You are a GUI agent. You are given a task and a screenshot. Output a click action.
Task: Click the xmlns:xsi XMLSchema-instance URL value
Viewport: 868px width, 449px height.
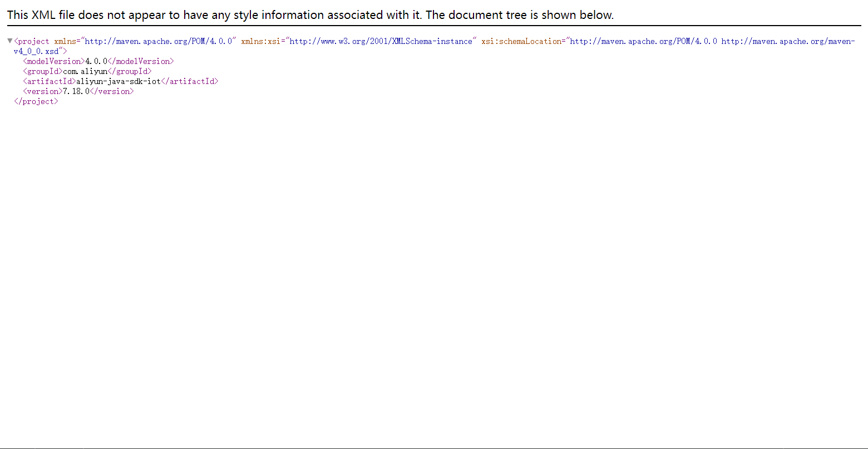pos(381,41)
